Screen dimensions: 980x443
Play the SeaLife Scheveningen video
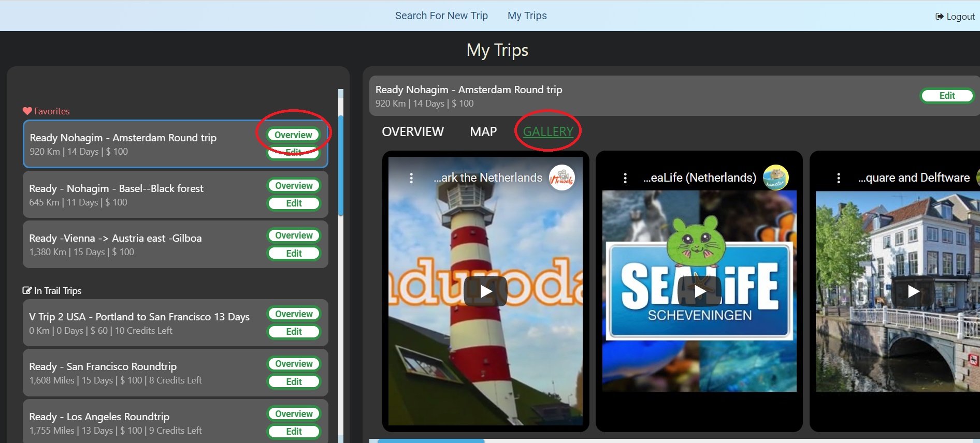click(x=699, y=291)
